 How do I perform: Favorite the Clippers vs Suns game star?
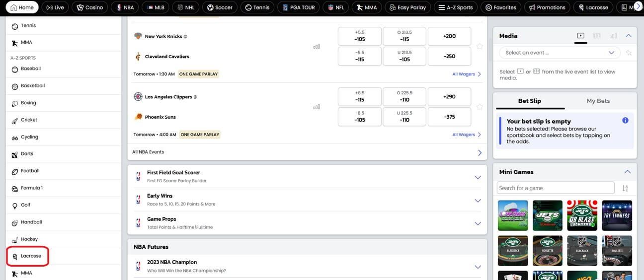(480, 107)
